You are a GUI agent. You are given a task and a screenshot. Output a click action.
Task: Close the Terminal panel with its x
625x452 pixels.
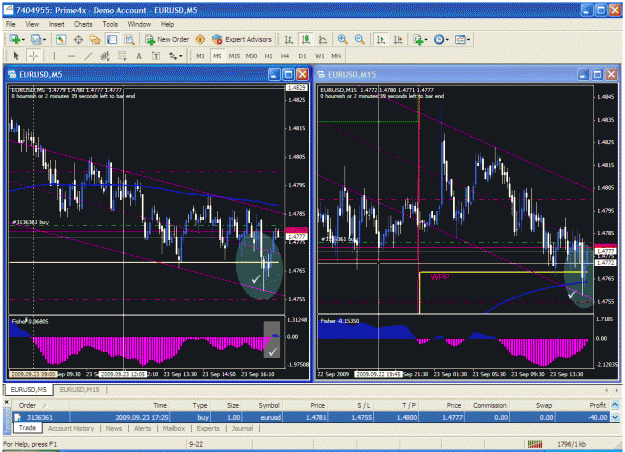7,402
